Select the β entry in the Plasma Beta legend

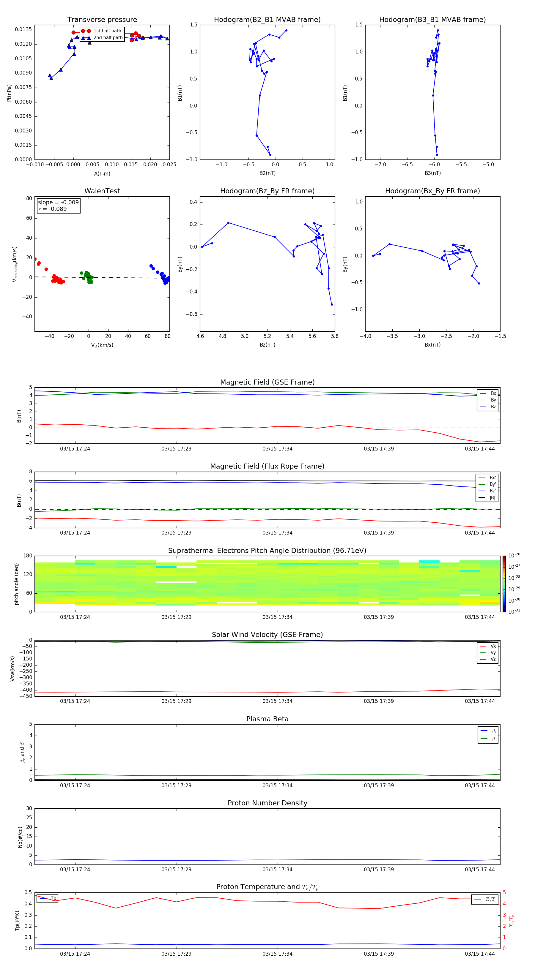click(488, 739)
